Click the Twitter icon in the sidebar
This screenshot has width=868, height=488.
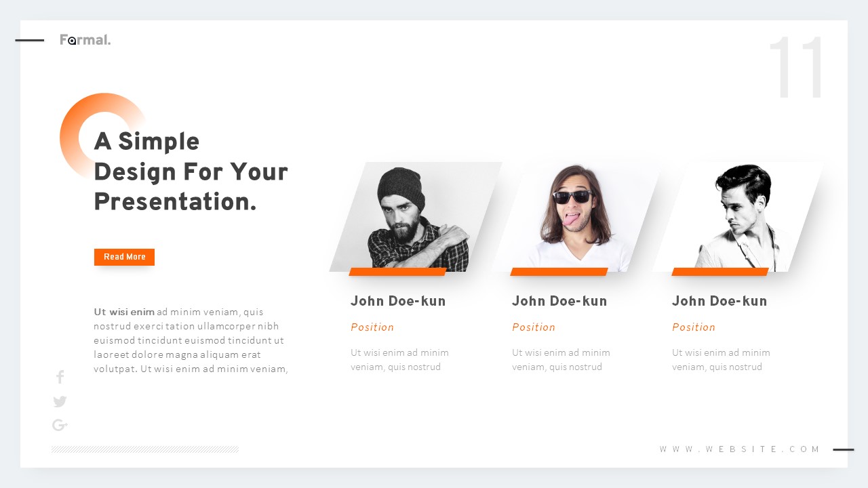point(60,401)
